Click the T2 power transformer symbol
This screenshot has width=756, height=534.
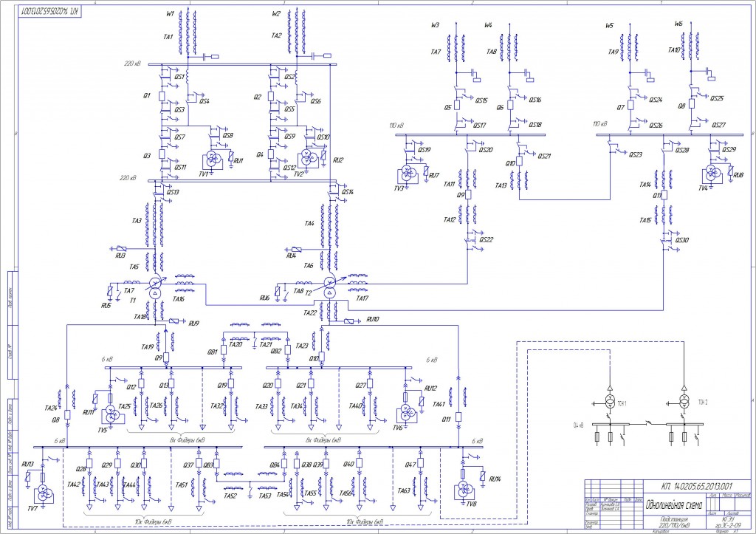(x=330, y=287)
